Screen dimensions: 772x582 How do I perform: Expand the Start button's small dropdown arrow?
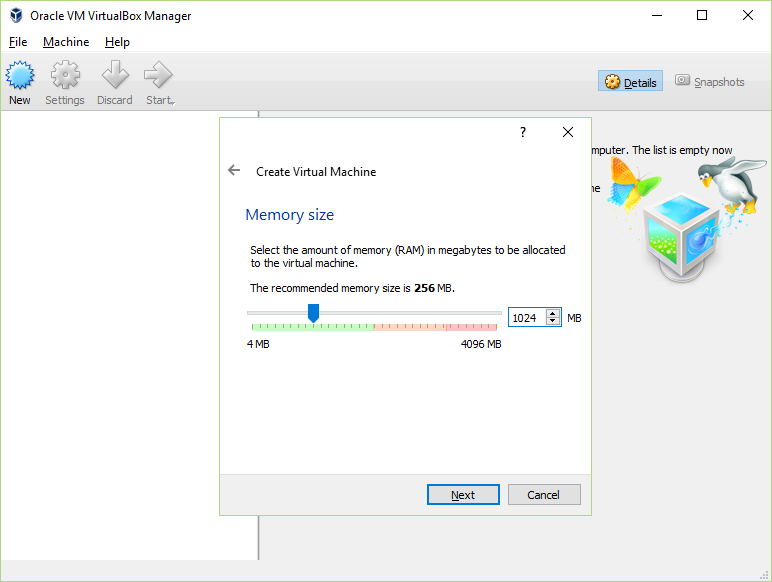[173, 103]
